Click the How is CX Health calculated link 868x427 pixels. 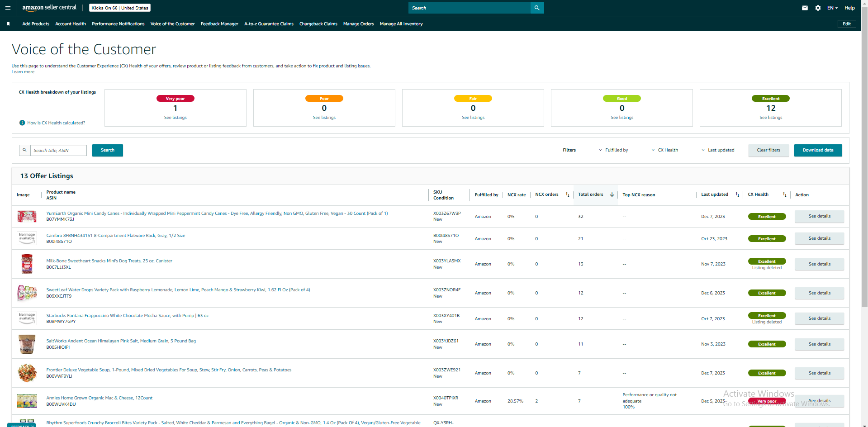tap(56, 123)
